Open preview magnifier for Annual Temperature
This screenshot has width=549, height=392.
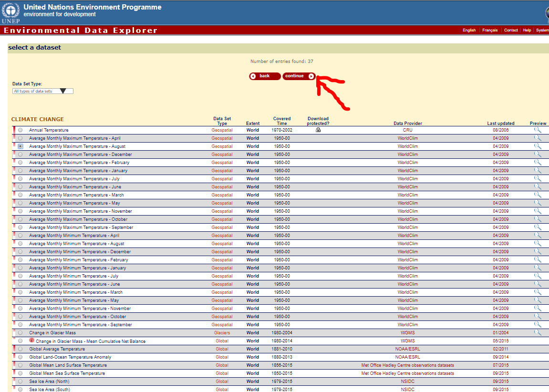(538, 130)
